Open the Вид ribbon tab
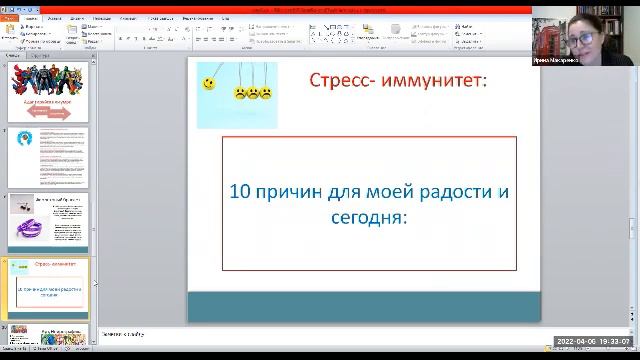640x360 pixels. (x=225, y=18)
